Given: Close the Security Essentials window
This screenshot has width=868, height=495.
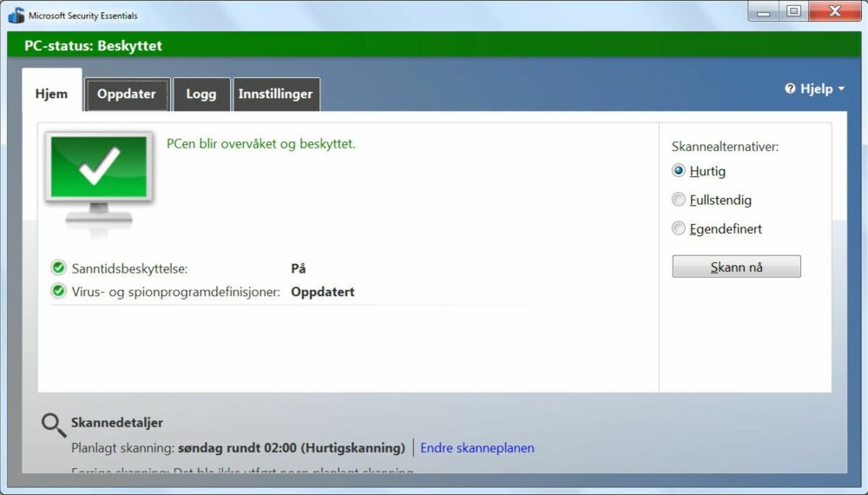Looking at the screenshot, I should click(x=835, y=10).
